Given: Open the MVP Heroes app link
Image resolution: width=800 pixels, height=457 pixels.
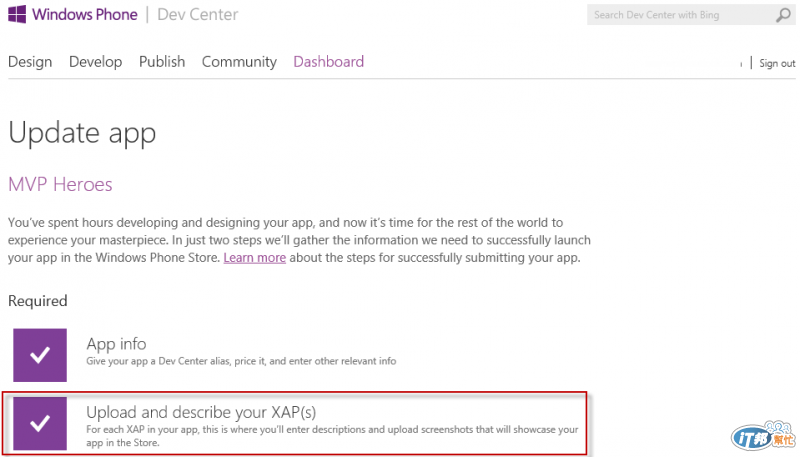Looking at the screenshot, I should [x=60, y=184].
